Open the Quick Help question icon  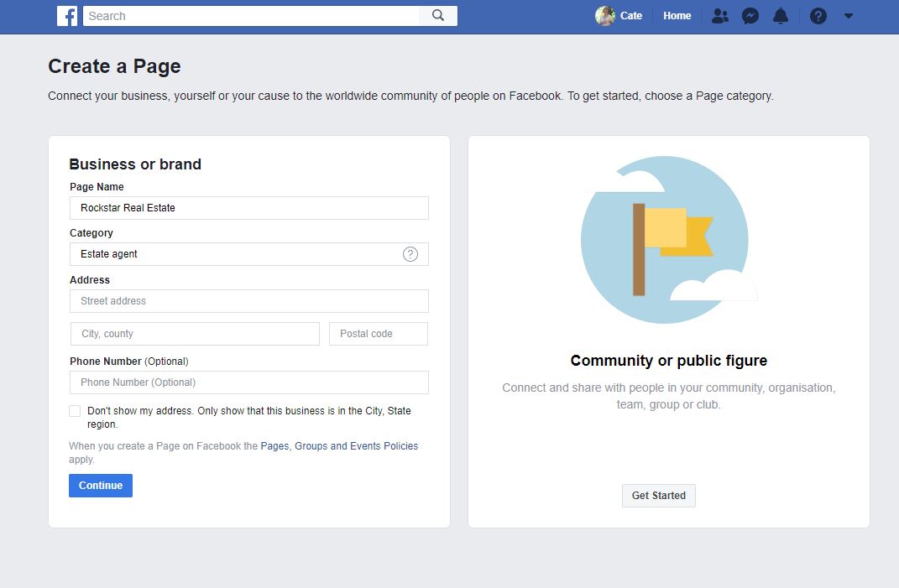pos(818,16)
